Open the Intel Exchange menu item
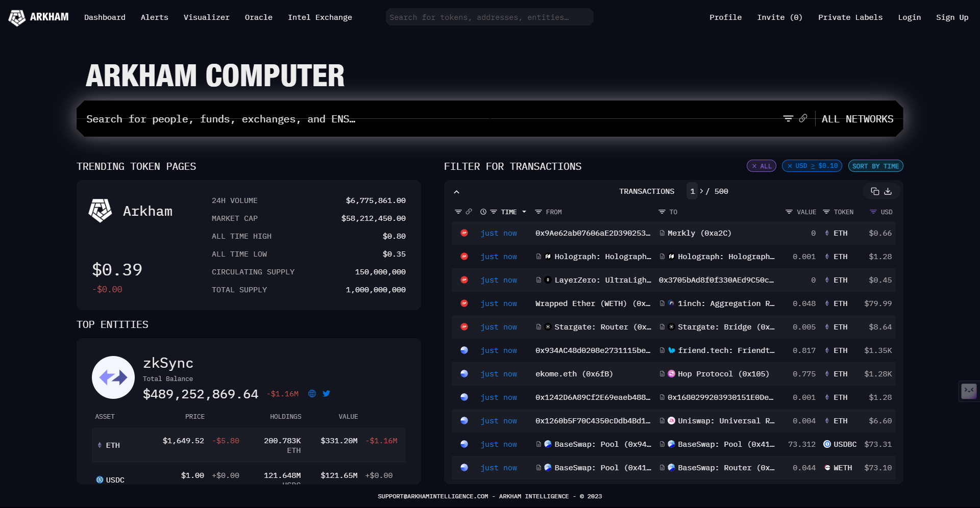This screenshot has width=980, height=508. [x=320, y=17]
